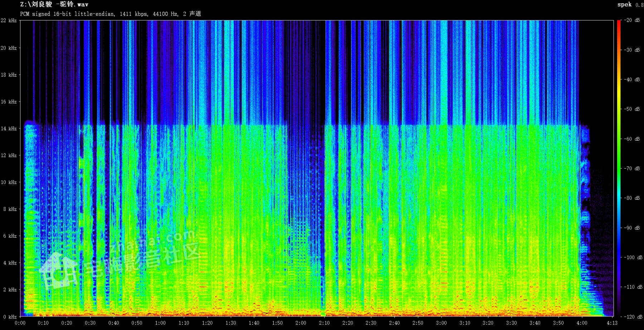Click the '-50 dB' scale label
This screenshot has width=644, height=330.
pyautogui.click(x=632, y=109)
